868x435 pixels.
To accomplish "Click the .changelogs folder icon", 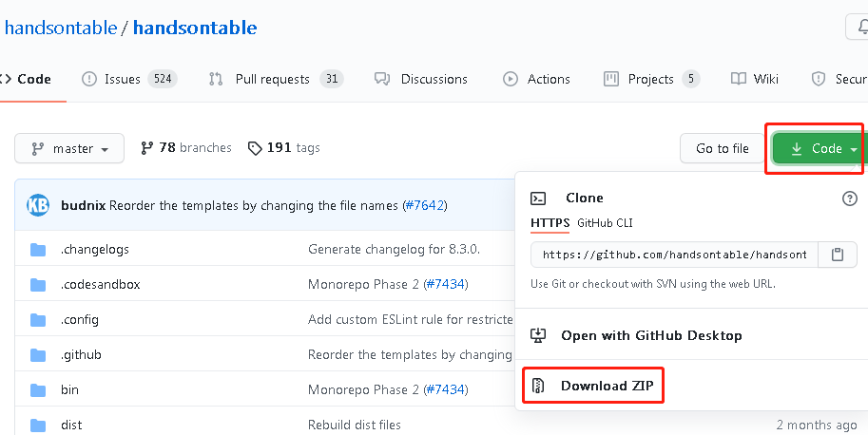I will (38, 250).
